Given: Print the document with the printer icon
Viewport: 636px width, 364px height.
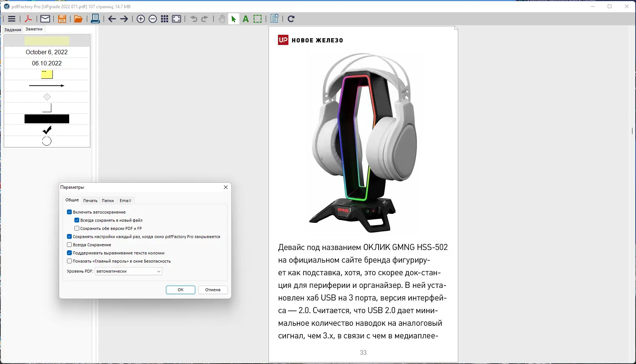Looking at the screenshot, I should pos(95,19).
